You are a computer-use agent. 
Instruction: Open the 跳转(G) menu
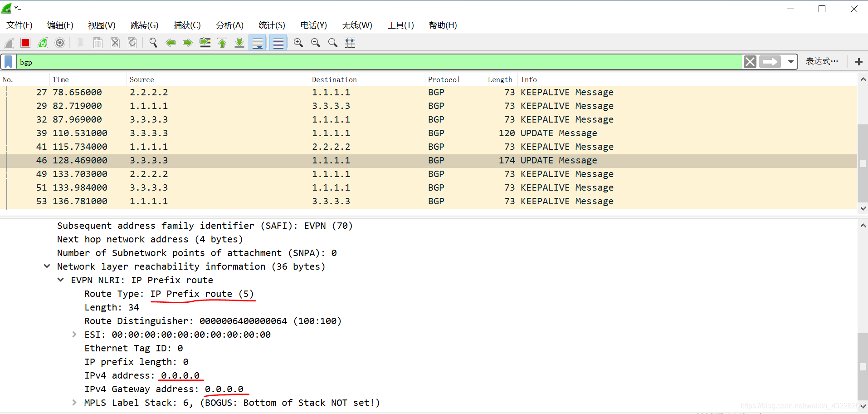[x=144, y=25]
